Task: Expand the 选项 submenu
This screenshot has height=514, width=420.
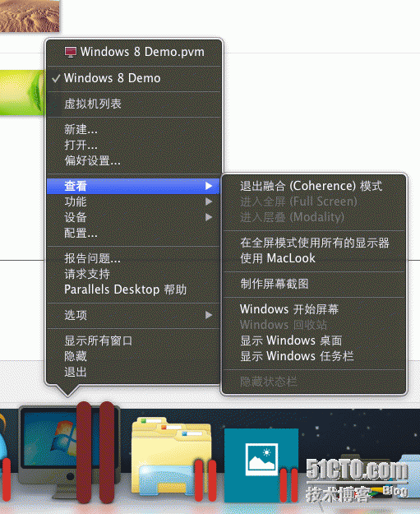Action: coord(134,315)
